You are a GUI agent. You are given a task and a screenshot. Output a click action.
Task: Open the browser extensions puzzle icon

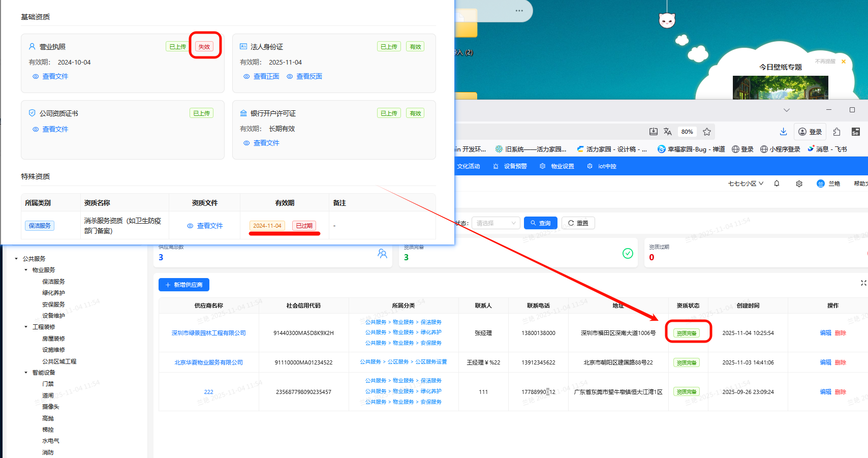(x=836, y=132)
